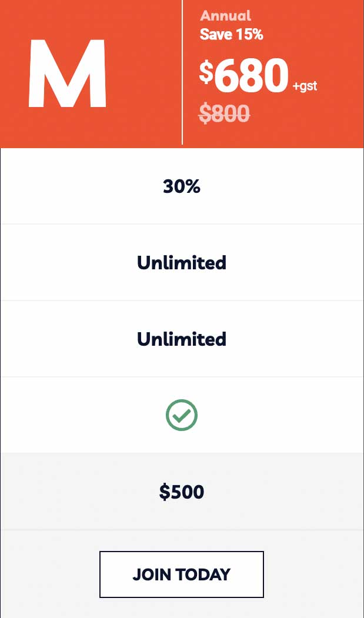Click the green circled checkmark icon
This screenshot has height=618, width=364.
pos(182,415)
